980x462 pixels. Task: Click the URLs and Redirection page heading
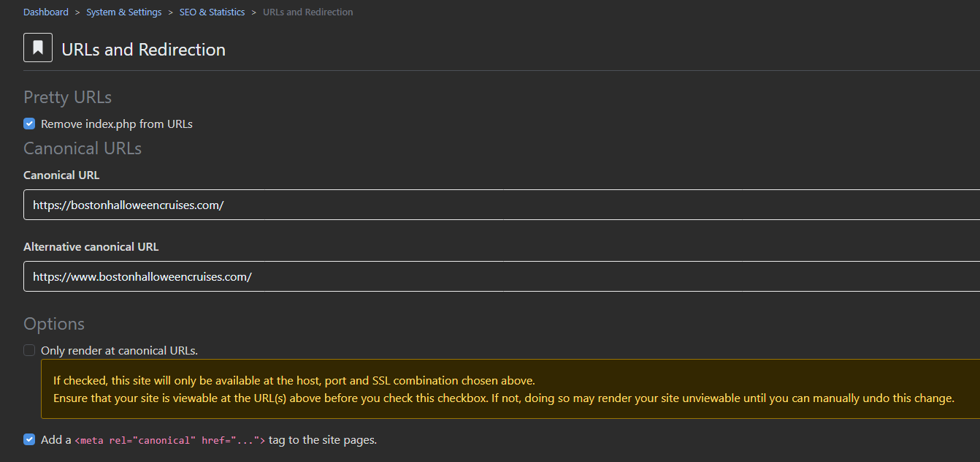click(143, 50)
